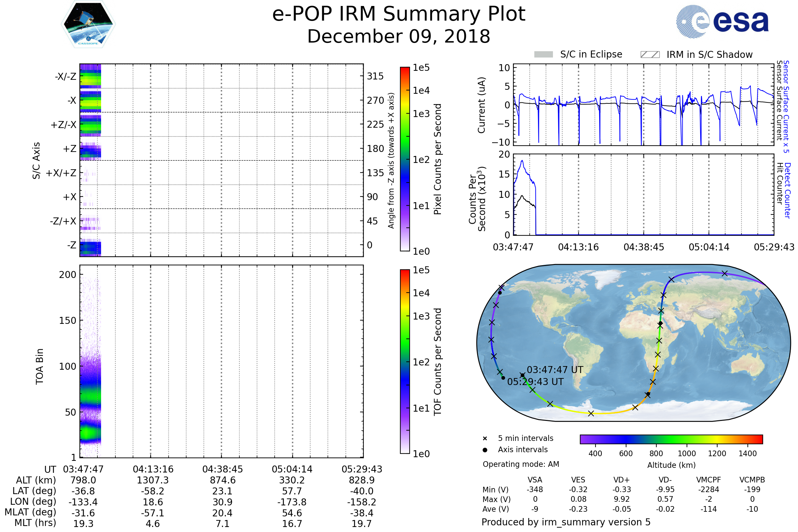Click the 5 min intervals cross marker
Viewport: 798px width, 532px height.
pyautogui.click(x=485, y=439)
